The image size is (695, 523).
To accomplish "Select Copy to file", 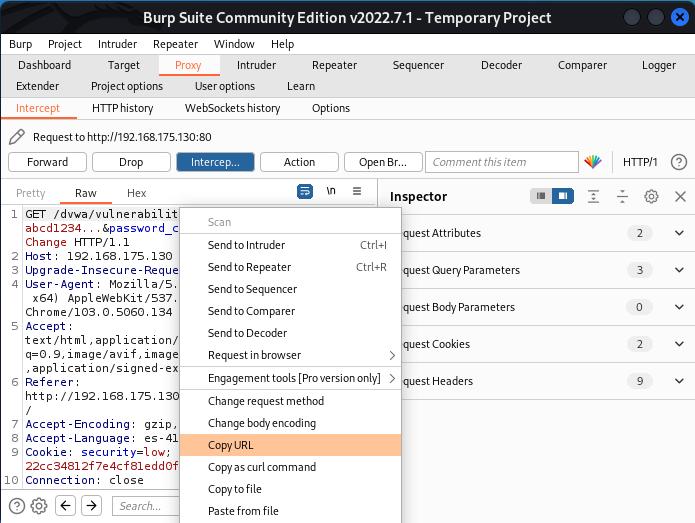I will pyautogui.click(x=291, y=489).
